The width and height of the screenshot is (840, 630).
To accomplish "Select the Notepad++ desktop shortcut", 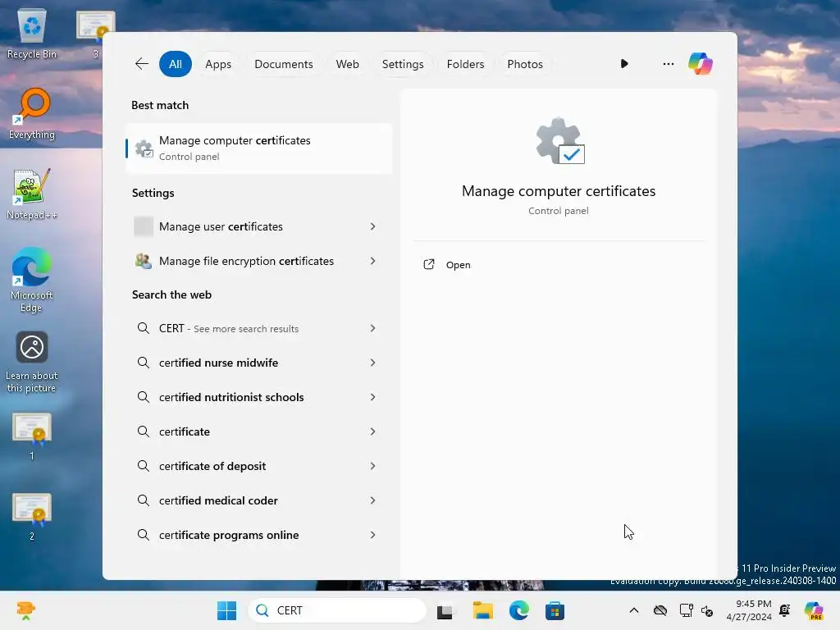I will (x=32, y=194).
